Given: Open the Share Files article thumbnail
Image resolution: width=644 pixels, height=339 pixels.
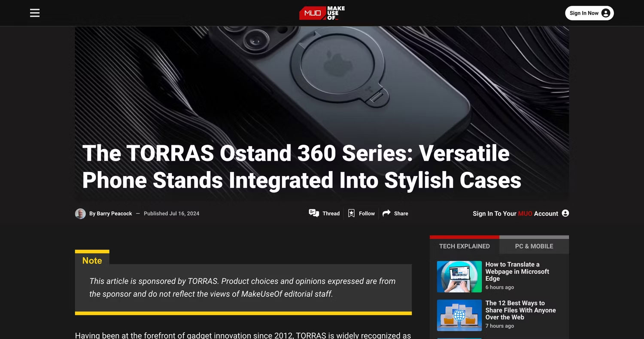Looking at the screenshot, I should click(x=459, y=315).
